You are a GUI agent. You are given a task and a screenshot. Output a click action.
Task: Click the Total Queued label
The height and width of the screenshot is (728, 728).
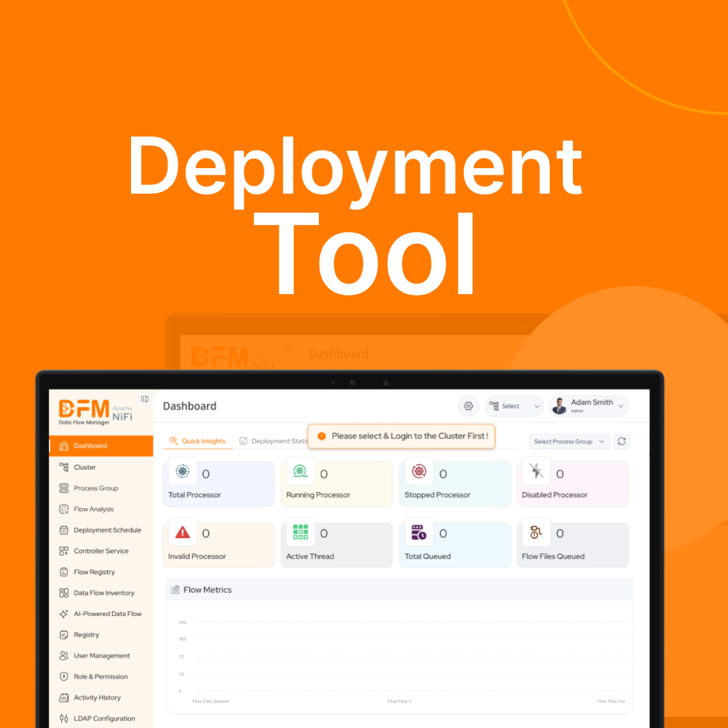pos(427,556)
